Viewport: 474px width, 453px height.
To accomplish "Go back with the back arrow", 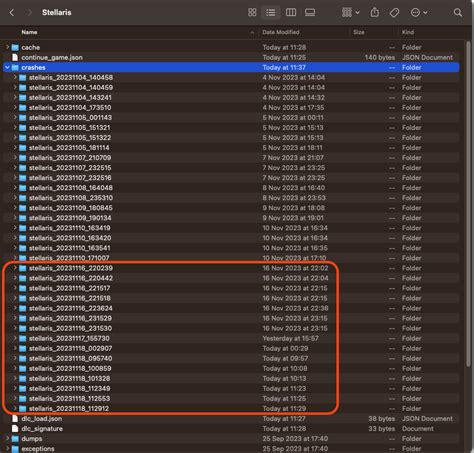I will tap(12, 13).
